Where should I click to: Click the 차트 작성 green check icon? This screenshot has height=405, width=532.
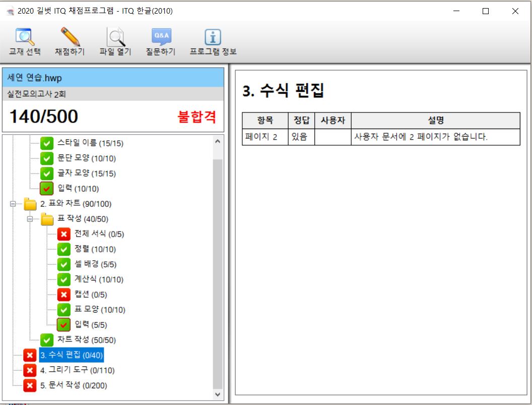(47, 340)
